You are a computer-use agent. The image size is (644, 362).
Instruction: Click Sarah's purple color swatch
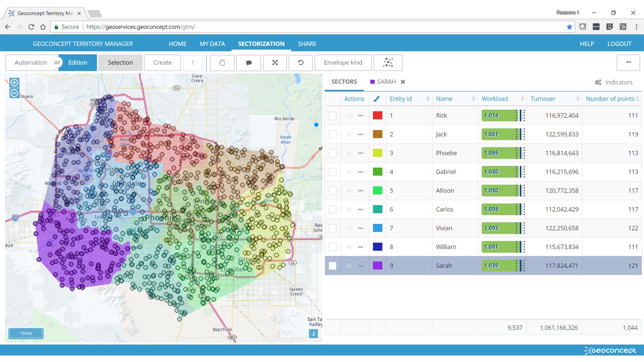click(x=377, y=266)
